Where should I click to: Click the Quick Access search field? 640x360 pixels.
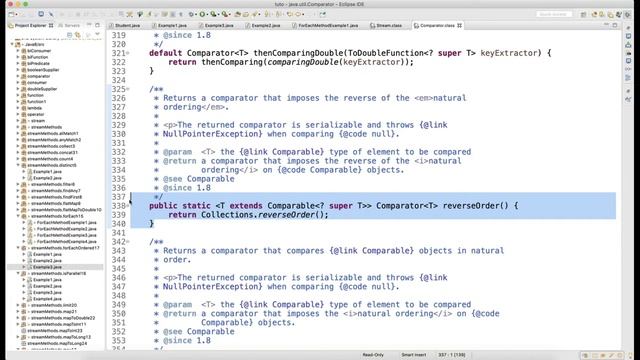tap(554, 14)
